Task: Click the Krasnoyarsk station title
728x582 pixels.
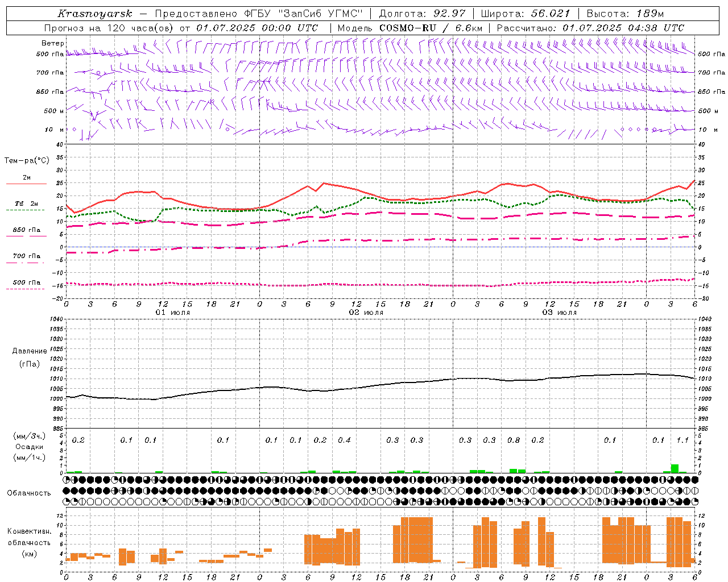Action: [x=95, y=14]
